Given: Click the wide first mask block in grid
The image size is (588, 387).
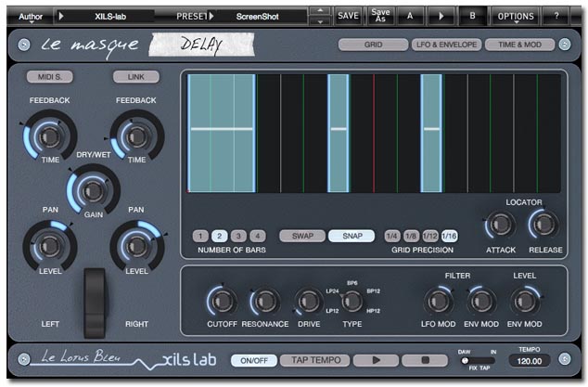Looking at the screenshot, I should [x=222, y=134].
